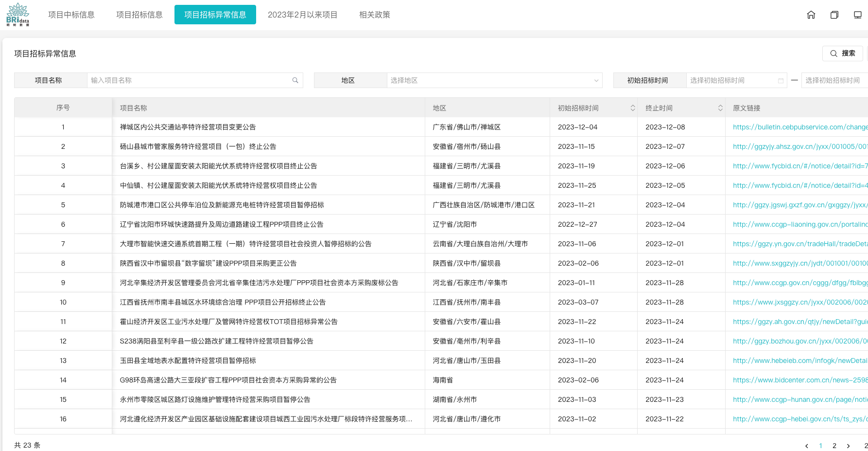The image size is (868, 451).
Task: Click the duplicate windows icon
Action: [x=834, y=15]
